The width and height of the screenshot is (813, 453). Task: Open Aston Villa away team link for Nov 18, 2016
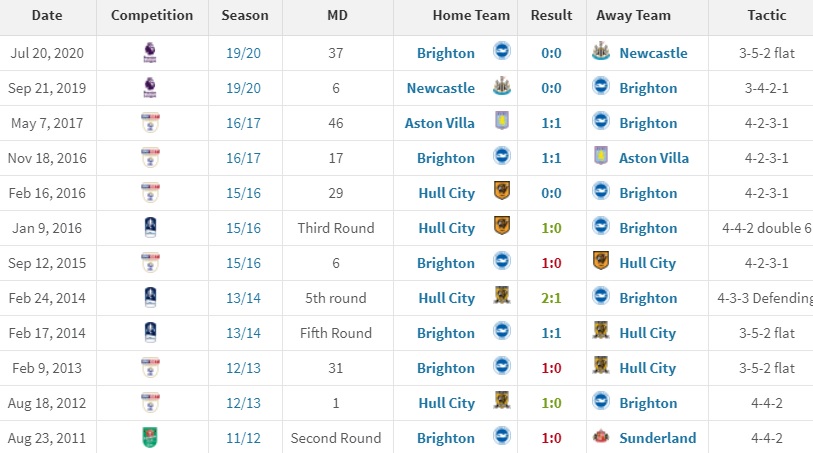654,158
